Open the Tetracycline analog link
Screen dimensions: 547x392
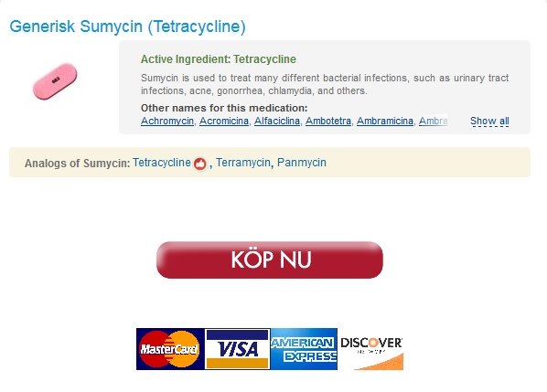(x=162, y=163)
